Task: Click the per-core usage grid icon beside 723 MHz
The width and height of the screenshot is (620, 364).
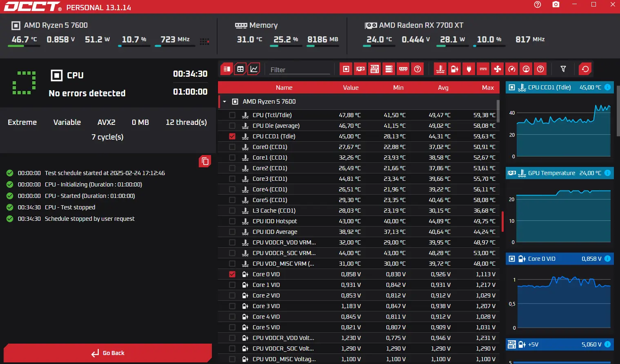Action: pyautogui.click(x=204, y=41)
